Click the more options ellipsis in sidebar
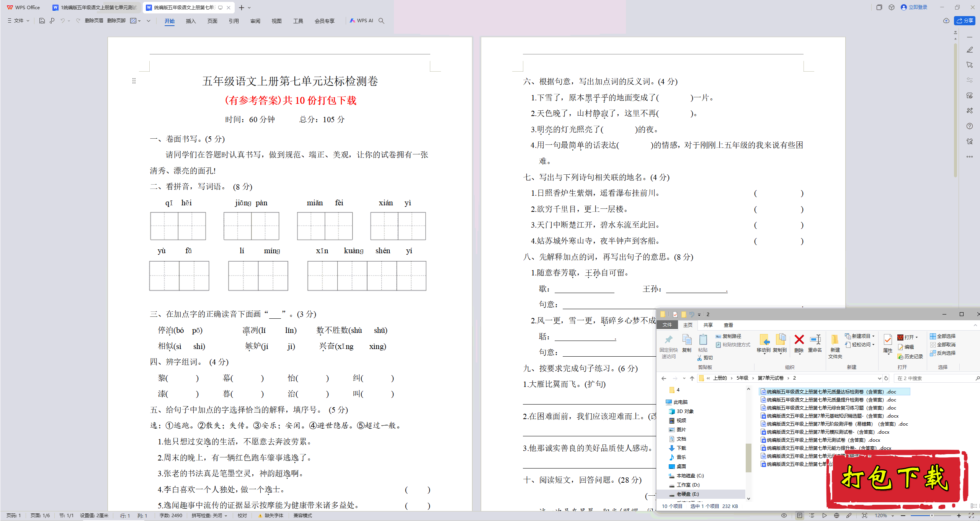This screenshot has width=980, height=521. click(x=970, y=157)
